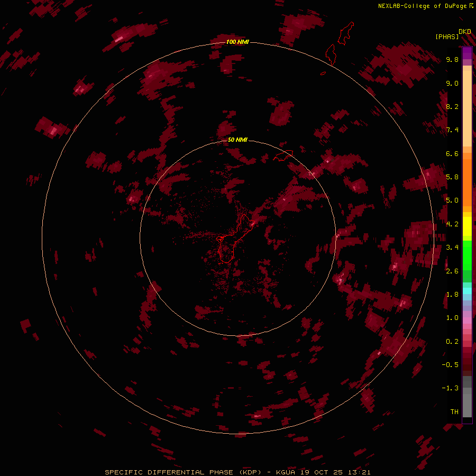Click the 1.8 legend value

tap(452, 295)
